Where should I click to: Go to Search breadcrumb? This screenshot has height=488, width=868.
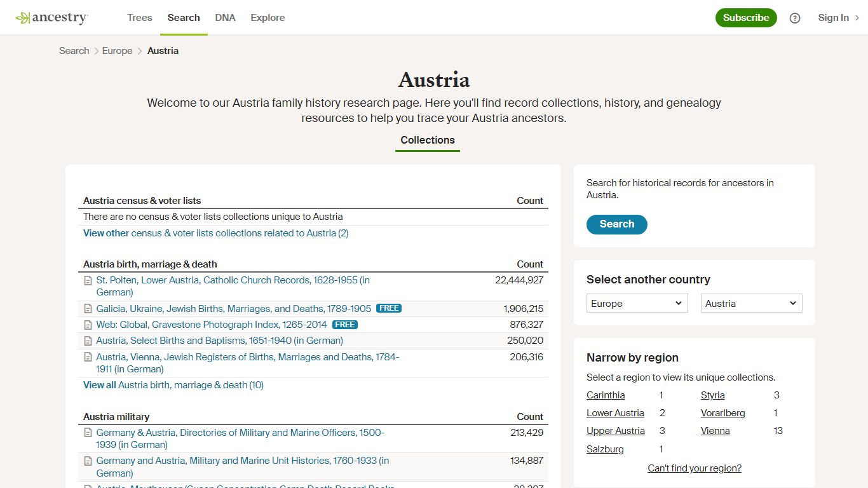(74, 51)
